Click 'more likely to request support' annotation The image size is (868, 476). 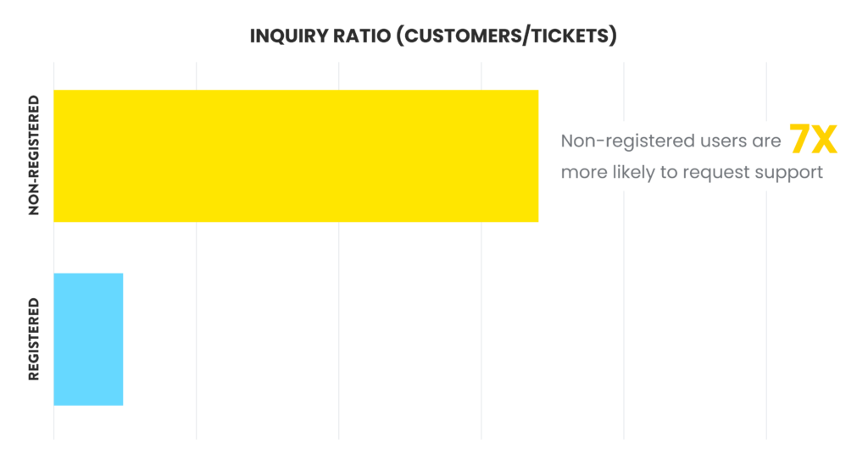[692, 173]
